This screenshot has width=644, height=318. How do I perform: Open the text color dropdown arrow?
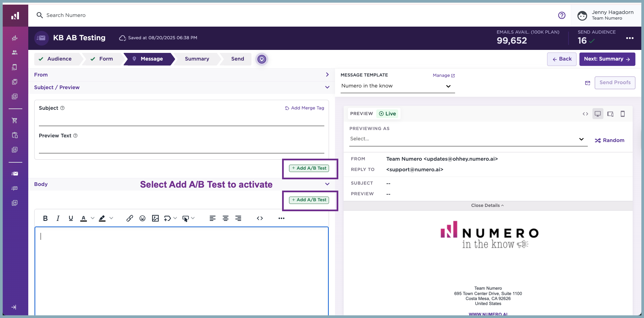(92, 218)
